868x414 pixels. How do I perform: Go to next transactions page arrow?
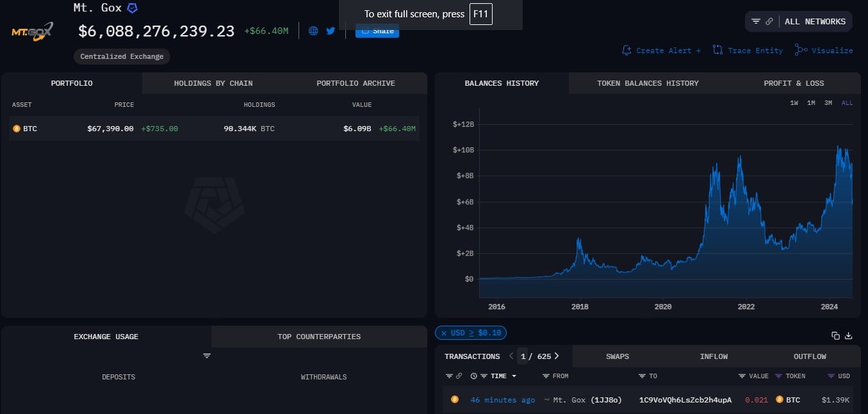click(556, 356)
